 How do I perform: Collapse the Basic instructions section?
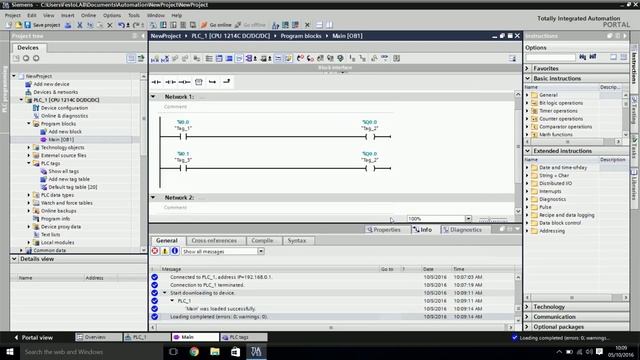[x=527, y=78]
